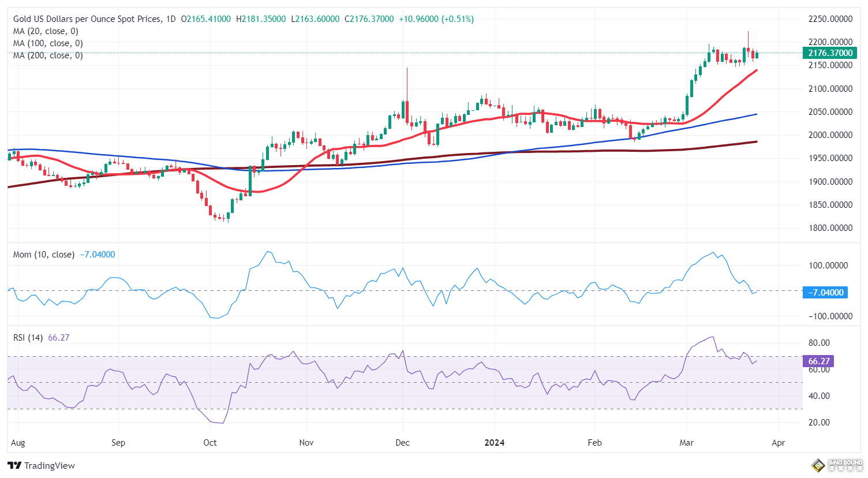Click the green 2176.37000 current price tag
Screen dimensions: 868x478
pos(829,53)
